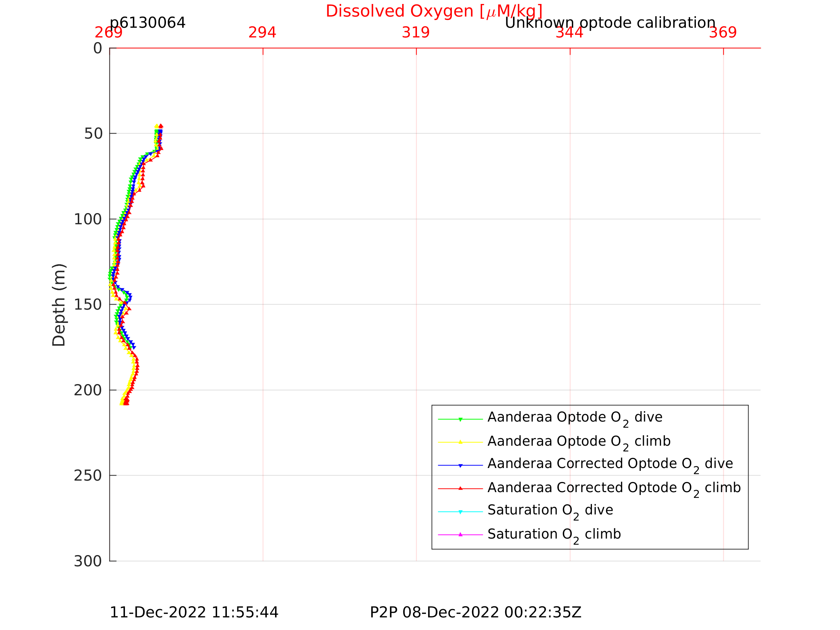
Task: Select legend entry 'Saturation O2 dive'
Action: coord(550,512)
